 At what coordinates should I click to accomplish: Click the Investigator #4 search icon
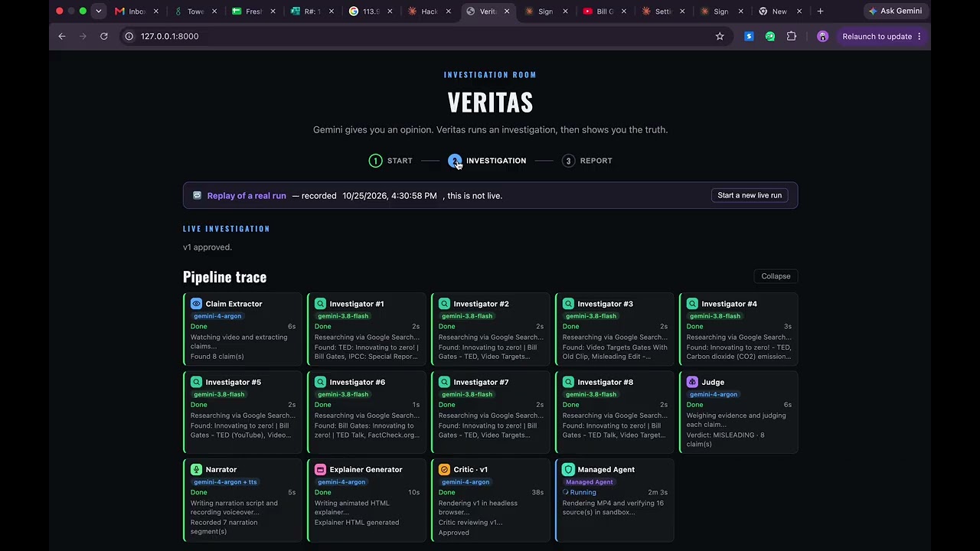[692, 304]
